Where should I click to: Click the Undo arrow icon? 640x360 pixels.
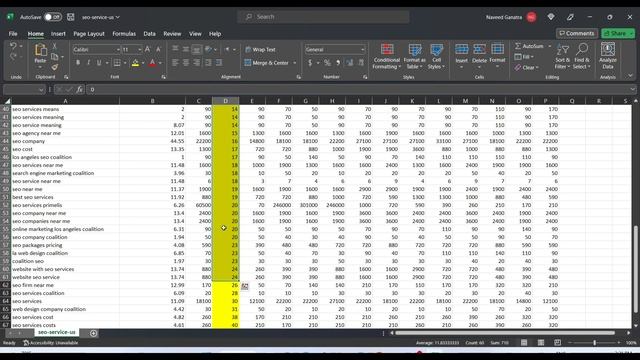(13, 46)
